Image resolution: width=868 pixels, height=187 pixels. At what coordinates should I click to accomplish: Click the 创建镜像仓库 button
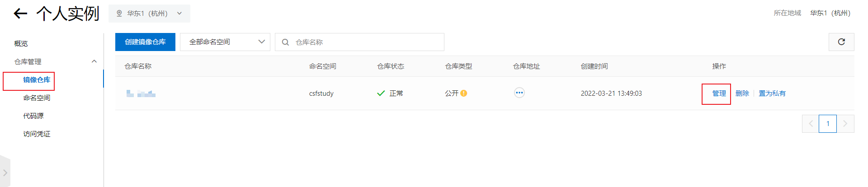coord(145,42)
